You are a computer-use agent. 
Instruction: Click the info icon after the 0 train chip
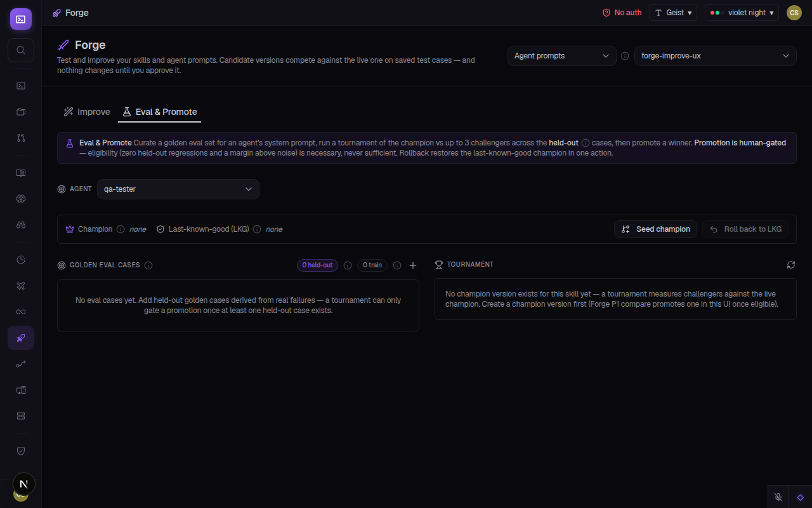tap(397, 265)
